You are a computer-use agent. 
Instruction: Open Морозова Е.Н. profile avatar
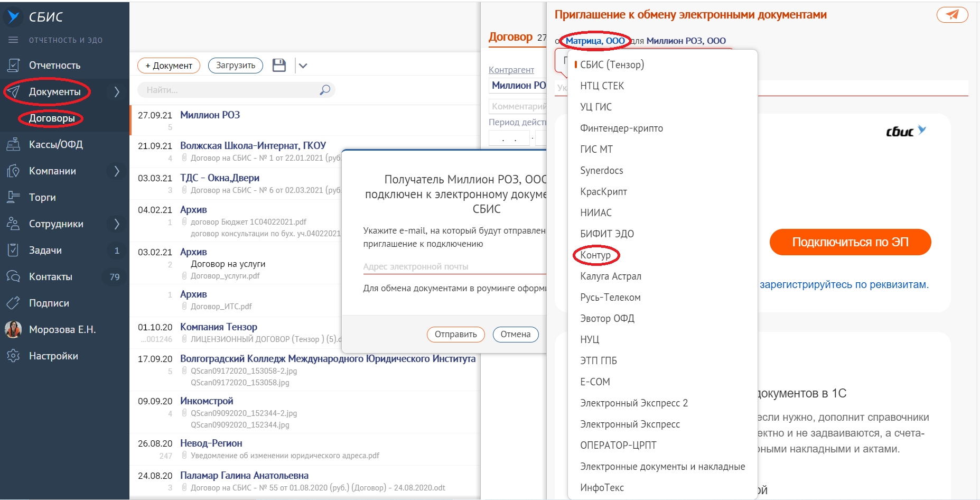coord(13,329)
